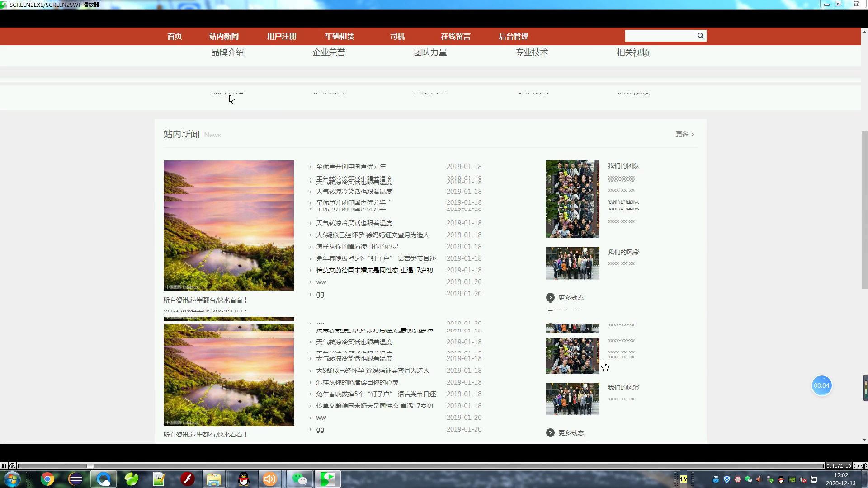Click the scrollbar down arrow
The height and width of the screenshot is (488, 868).
864,440
